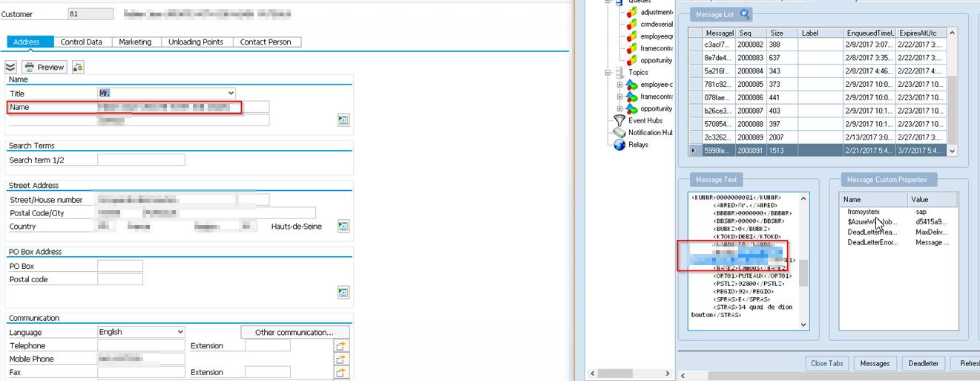Click the Telephone Extension field

click(268, 345)
